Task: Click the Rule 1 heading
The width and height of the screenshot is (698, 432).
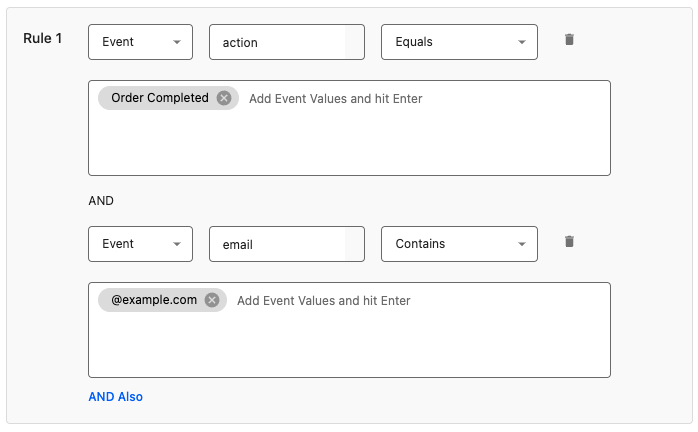Action: pyautogui.click(x=44, y=39)
